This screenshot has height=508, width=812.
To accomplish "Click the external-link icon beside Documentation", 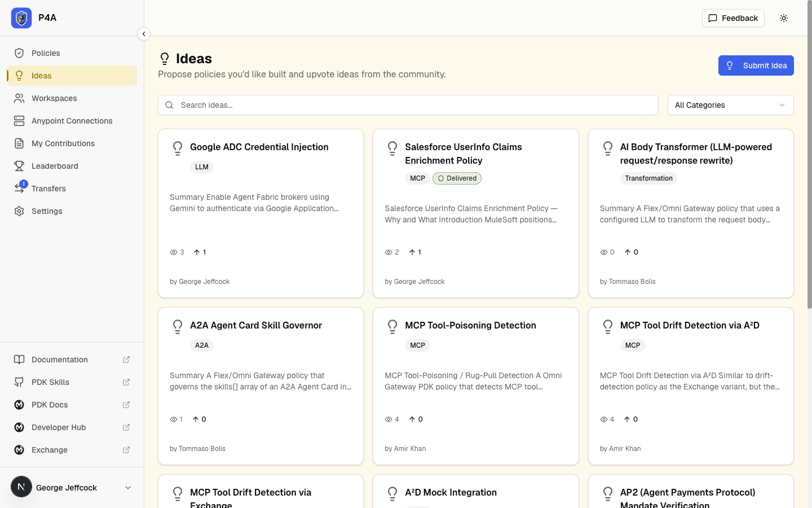I will 126,360.
